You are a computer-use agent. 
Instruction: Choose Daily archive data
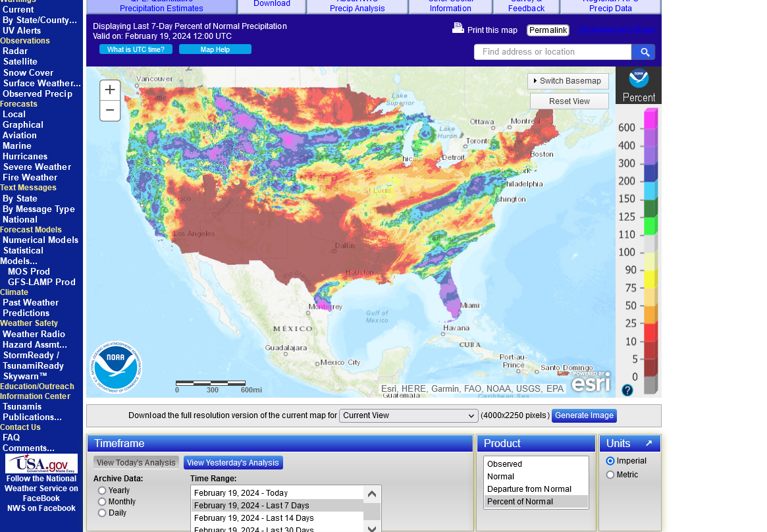102,513
